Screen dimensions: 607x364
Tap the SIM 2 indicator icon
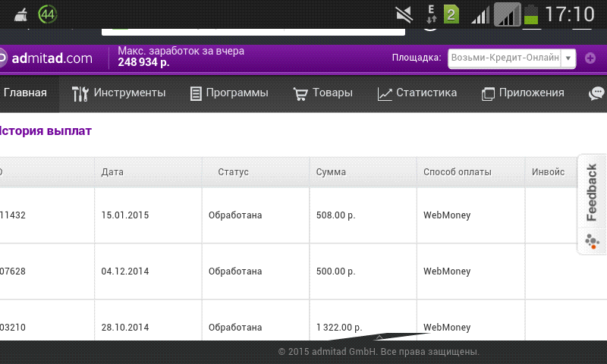[451, 14]
